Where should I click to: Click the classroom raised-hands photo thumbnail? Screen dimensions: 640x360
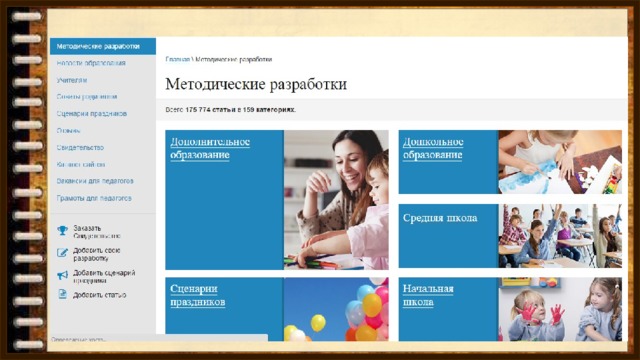[560, 236]
